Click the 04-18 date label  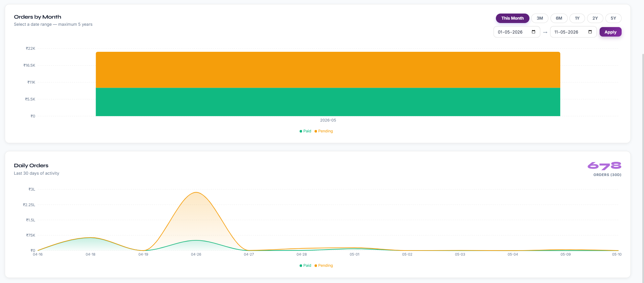pos(90,254)
